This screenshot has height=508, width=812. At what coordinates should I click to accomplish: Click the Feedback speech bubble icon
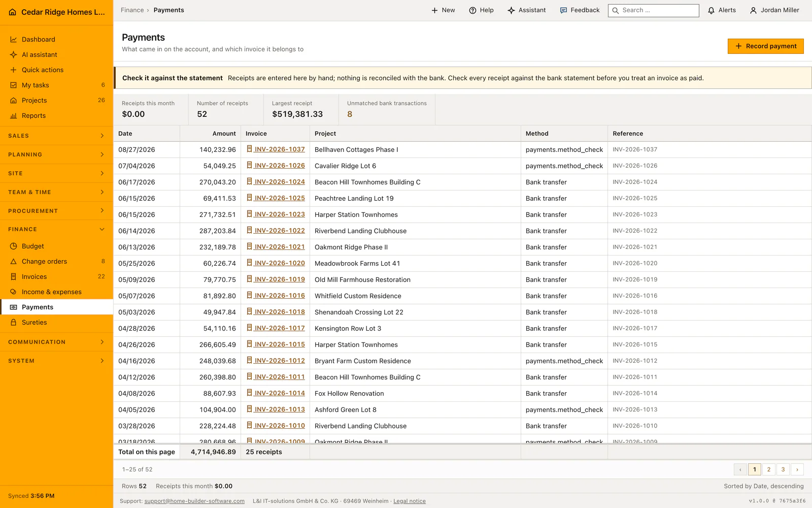point(563,10)
